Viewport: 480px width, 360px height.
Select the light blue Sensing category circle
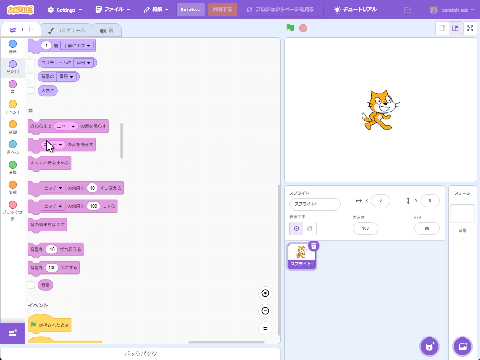tap(13, 144)
